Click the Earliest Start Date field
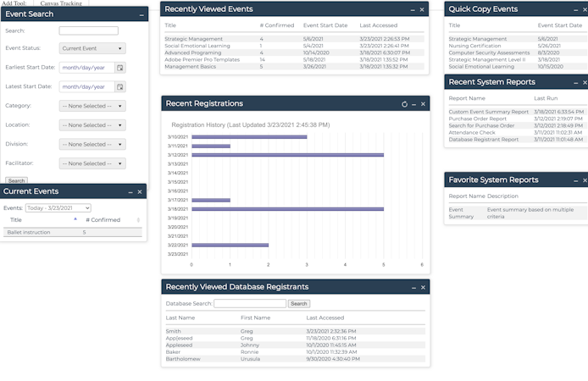The height and width of the screenshot is (381, 588). click(86, 68)
